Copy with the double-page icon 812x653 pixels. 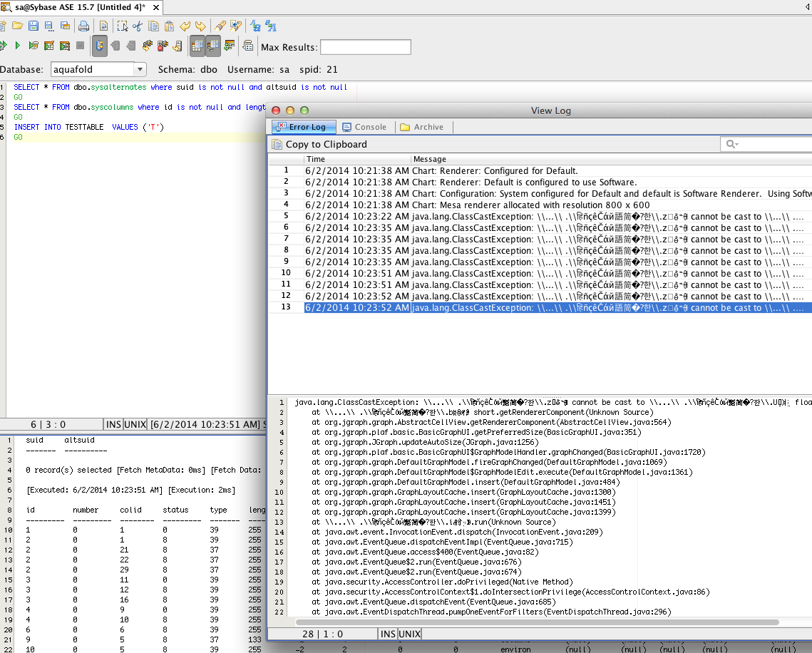[x=153, y=26]
